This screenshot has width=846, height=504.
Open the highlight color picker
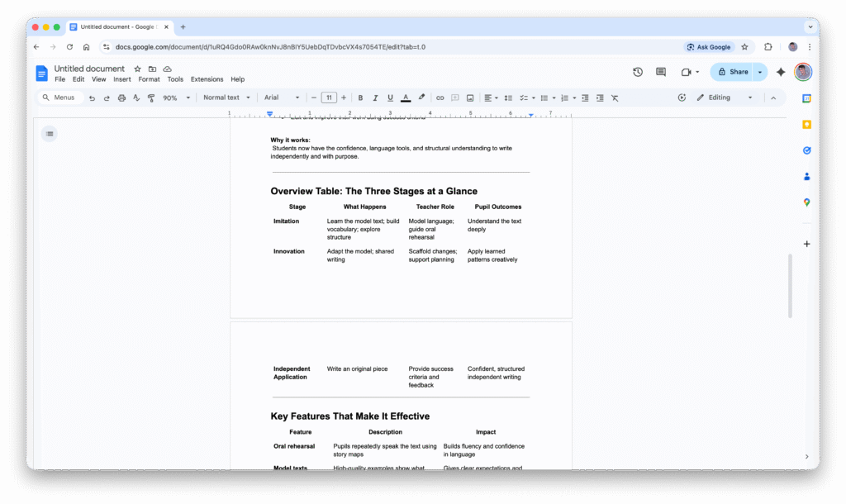(x=421, y=97)
